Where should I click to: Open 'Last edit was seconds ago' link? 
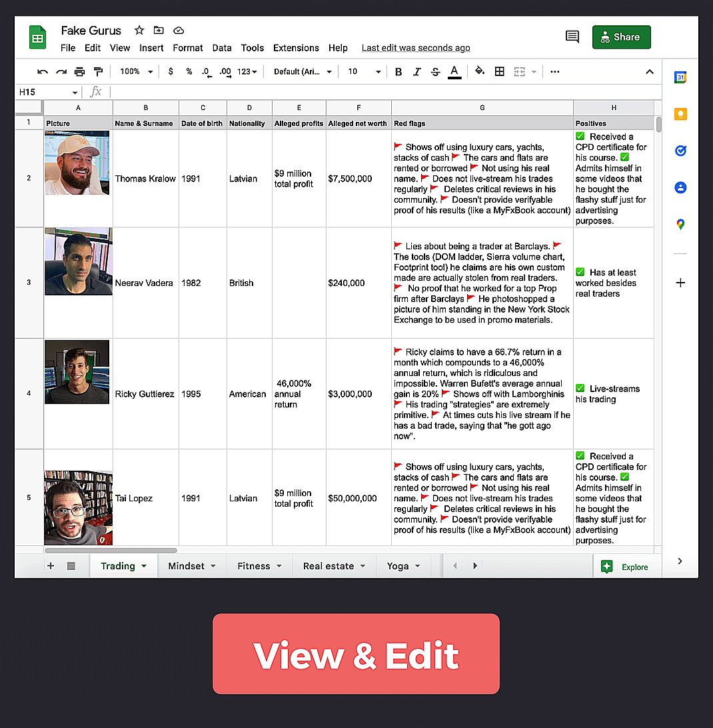click(x=415, y=48)
